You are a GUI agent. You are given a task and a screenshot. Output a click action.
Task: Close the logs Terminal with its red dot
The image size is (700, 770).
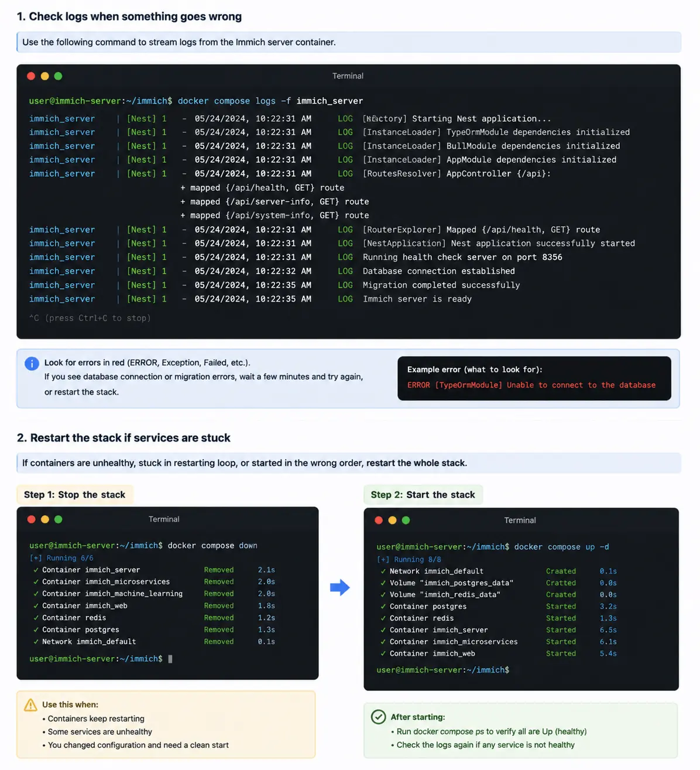tap(31, 76)
